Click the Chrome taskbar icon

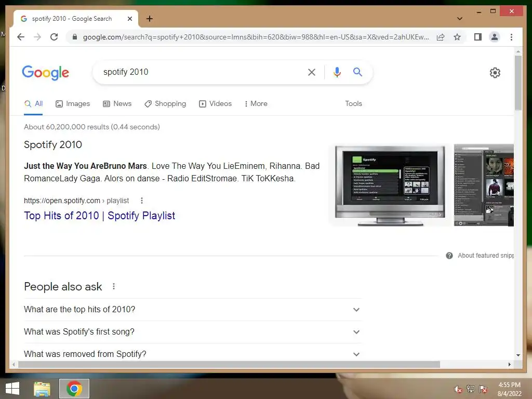pyautogui.click(x=74, y=389)
